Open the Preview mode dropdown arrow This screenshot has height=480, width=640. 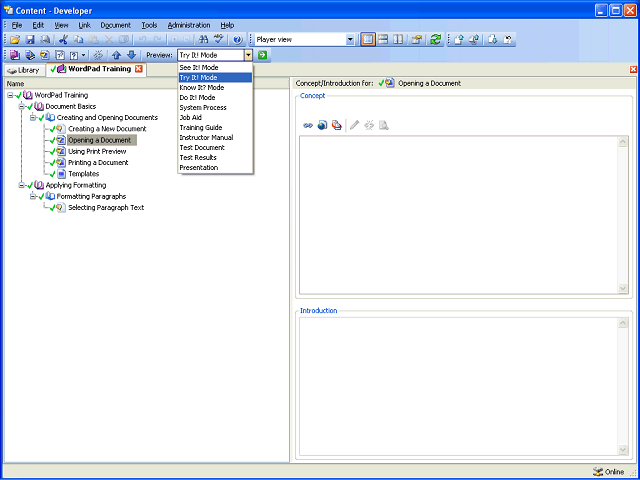click(x=249, y=55)
